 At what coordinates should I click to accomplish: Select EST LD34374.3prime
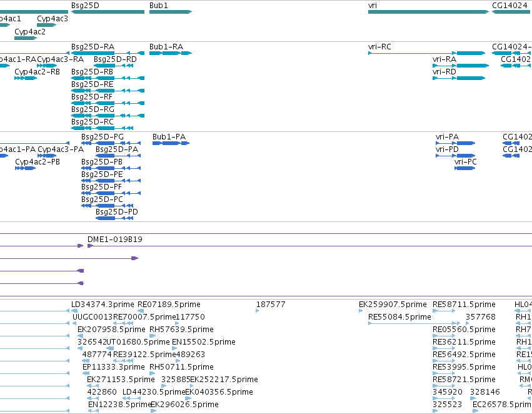(74, 311)
